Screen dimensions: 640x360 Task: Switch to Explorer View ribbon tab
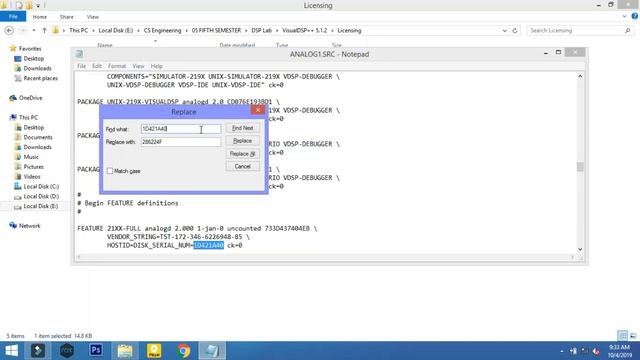(93, 17)
